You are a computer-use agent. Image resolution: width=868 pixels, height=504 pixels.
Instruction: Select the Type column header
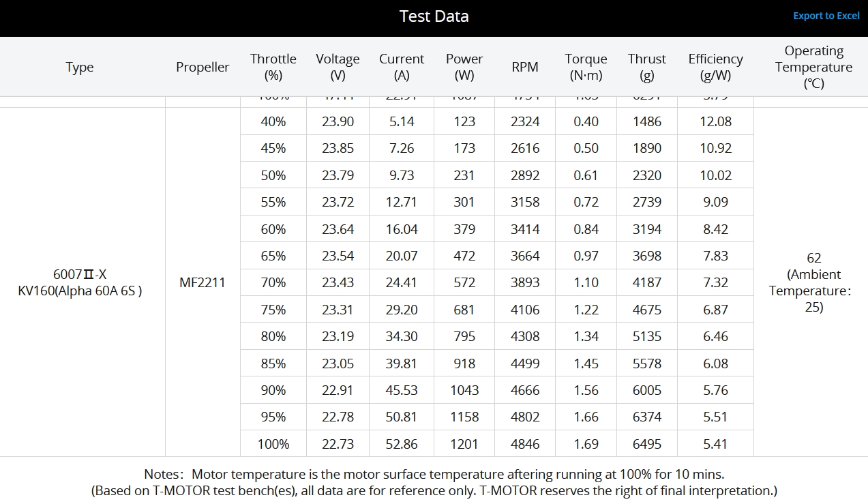coord(79,67)
